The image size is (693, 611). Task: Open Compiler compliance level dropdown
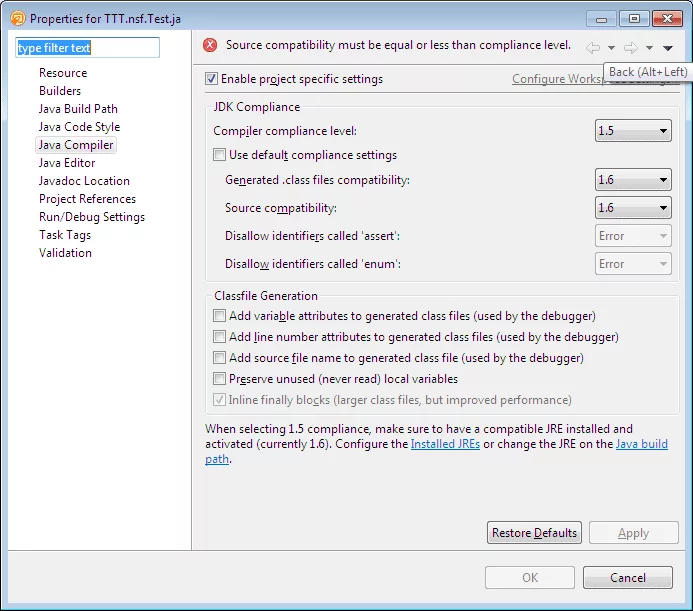(x=633, y=131)
